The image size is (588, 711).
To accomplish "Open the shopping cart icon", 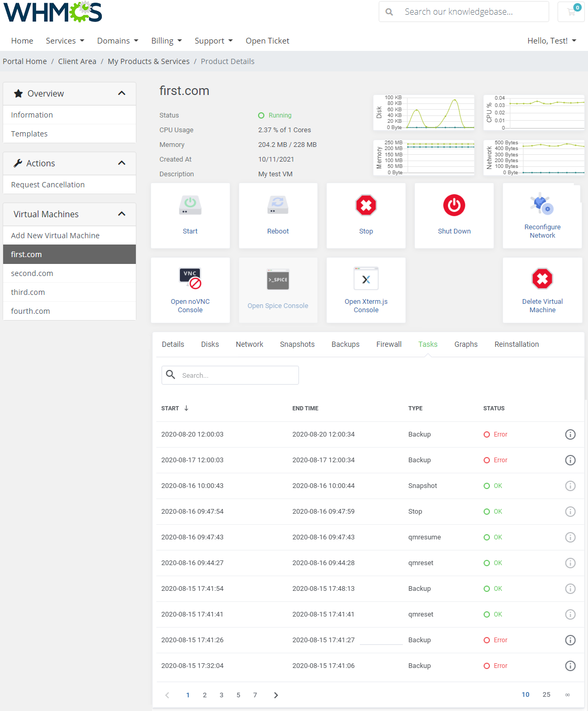I will [571, 12].
